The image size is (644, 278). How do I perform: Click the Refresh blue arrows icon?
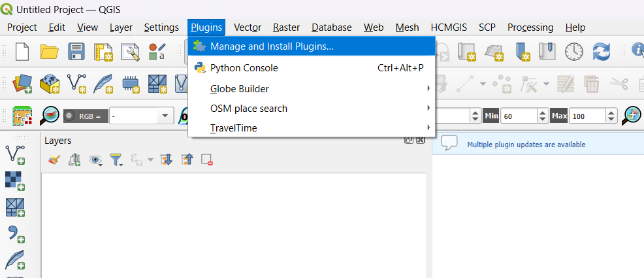(601, 52)
